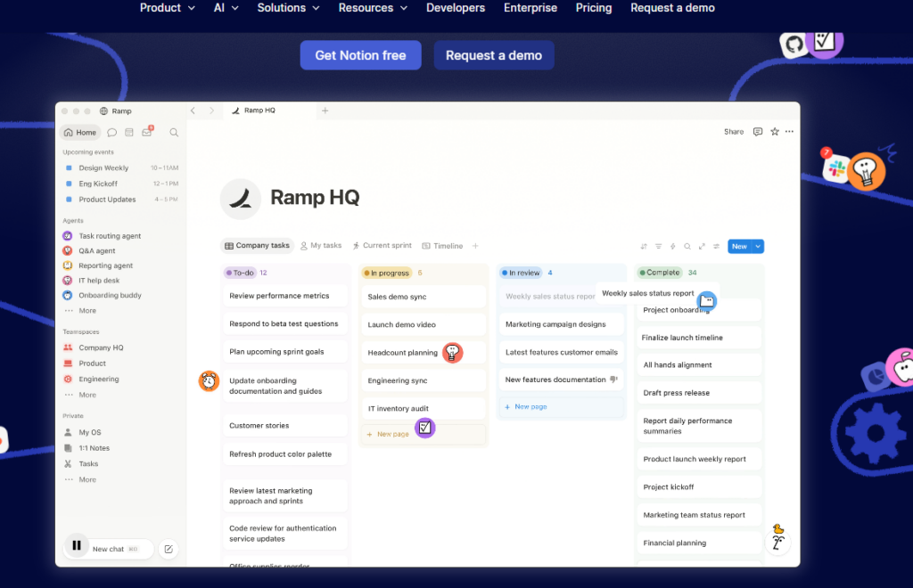Open the Review performance metrics card
Screen dimensions: 913x588
click(284, 296)
